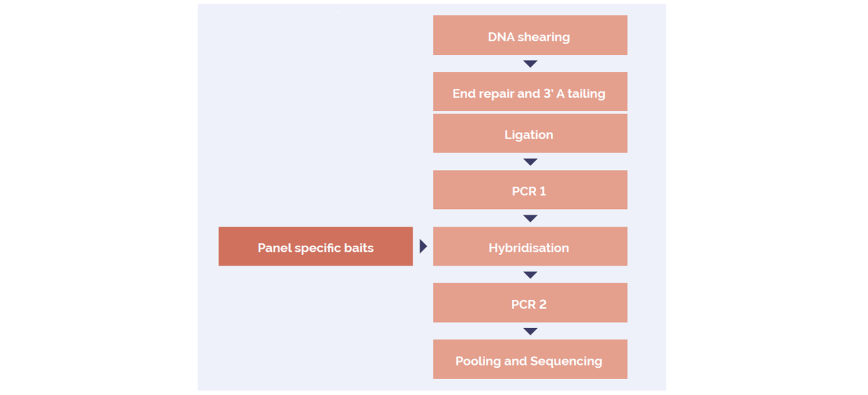Select the DNA shearing step box
Viewport: 868px width, 395px height.
530,35
